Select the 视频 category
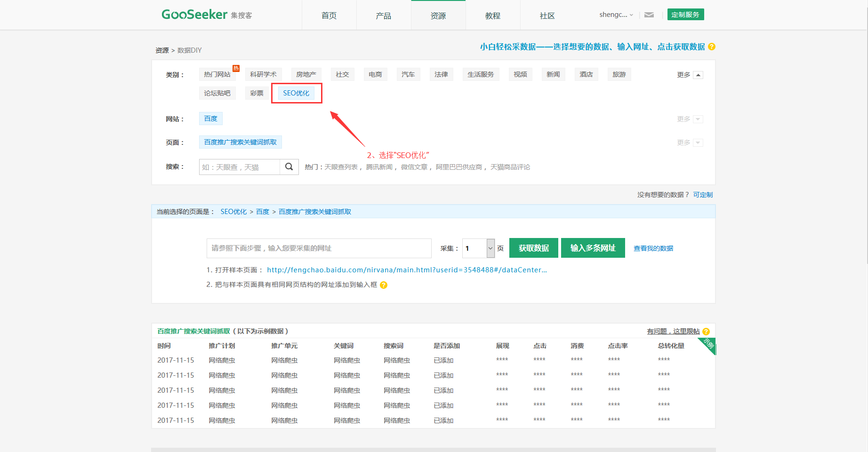Image resolution: width=868 pixels, height=452 pixels. pyautogui.click(x=521, y=74)
